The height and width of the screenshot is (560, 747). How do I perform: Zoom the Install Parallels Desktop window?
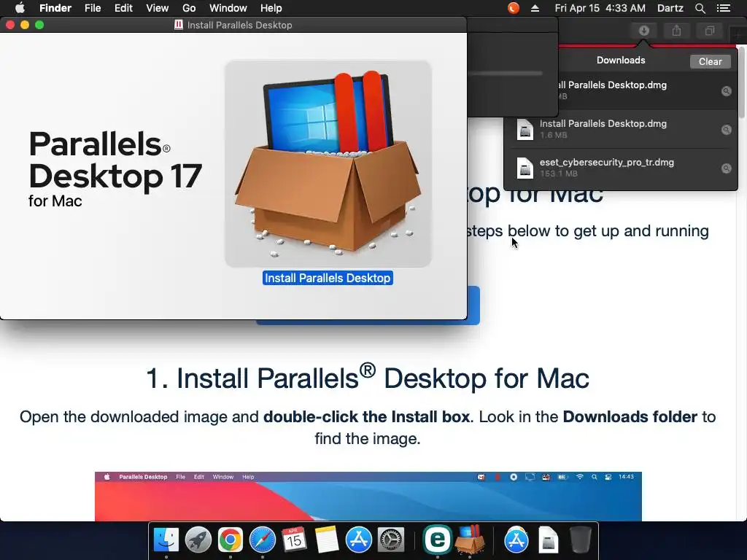point(39,25)
